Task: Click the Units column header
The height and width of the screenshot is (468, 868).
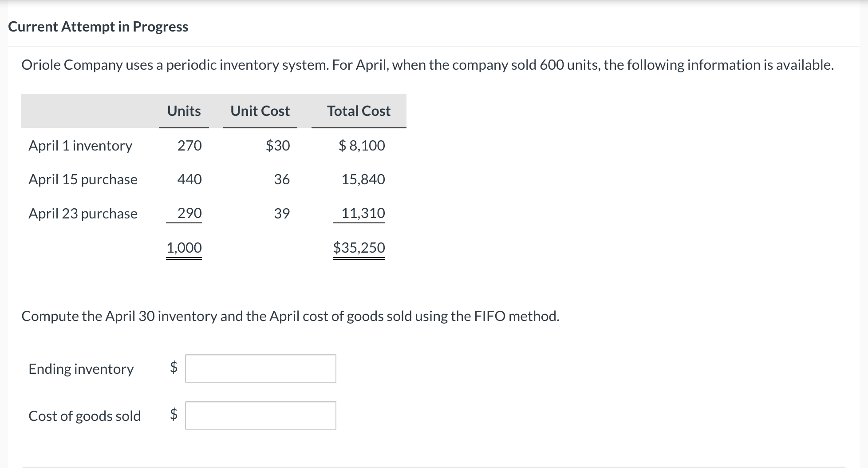Action: [184, 111]
